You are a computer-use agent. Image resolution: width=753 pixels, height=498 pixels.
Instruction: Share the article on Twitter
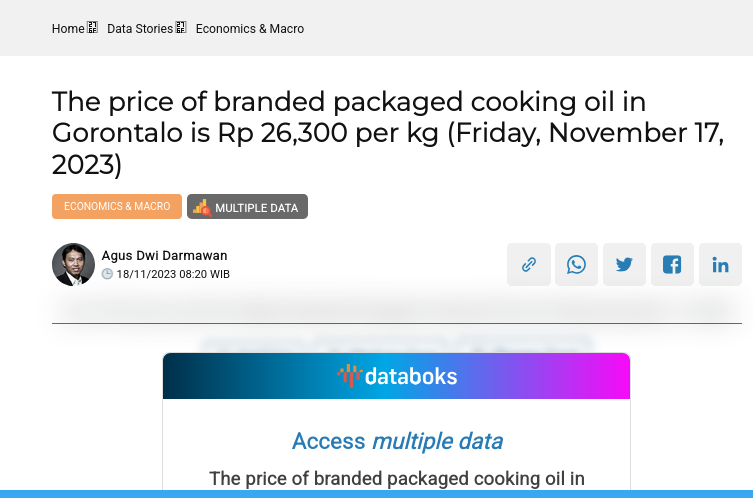point(624,265)
